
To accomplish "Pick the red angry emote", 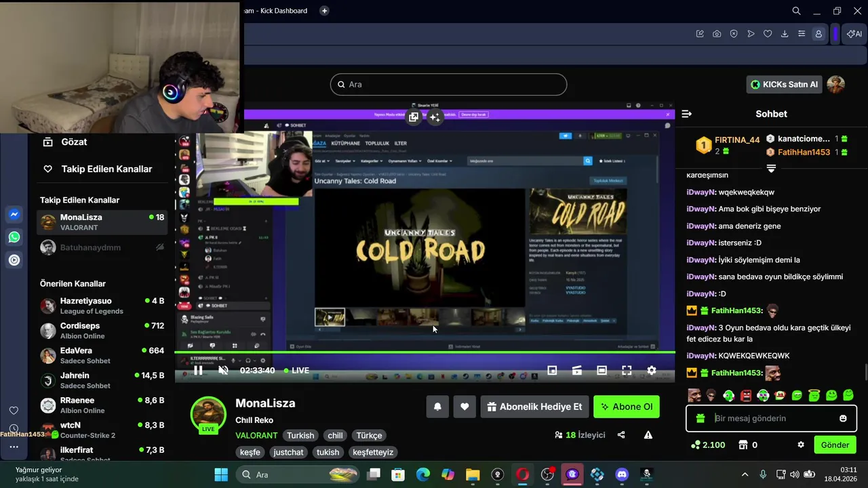I will pyautogui.click(x=746, y=395).
